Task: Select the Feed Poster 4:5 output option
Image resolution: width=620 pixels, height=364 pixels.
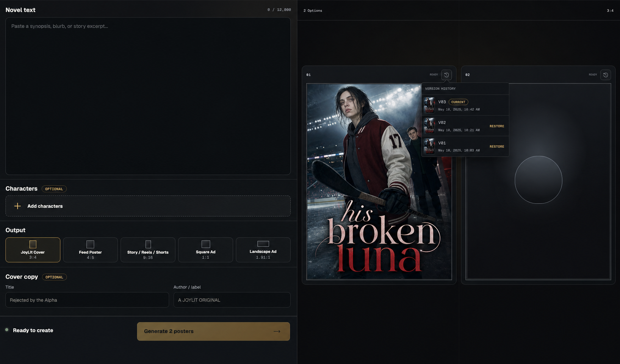Action: [90, 250]
